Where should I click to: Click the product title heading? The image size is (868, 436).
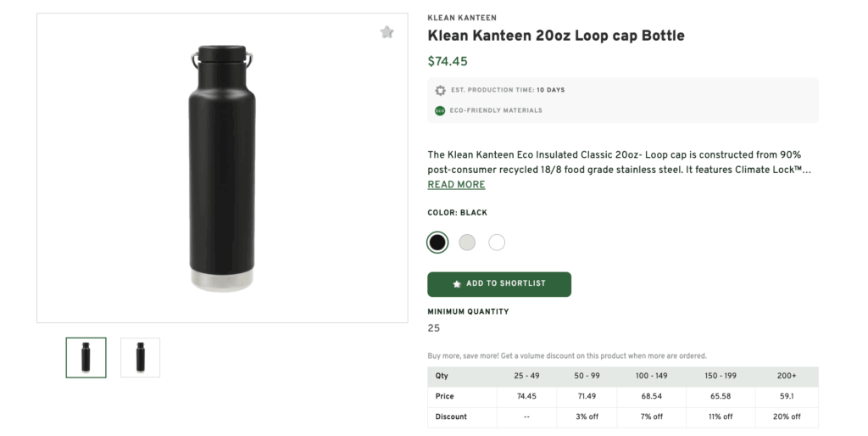[555, 36]
